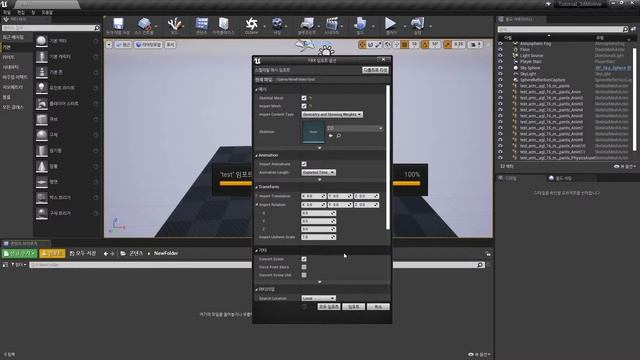Image resolution: width=640 pixels, height=360 pixels.
Task: Click the Import button in FBX dialog
Action: 353,307
